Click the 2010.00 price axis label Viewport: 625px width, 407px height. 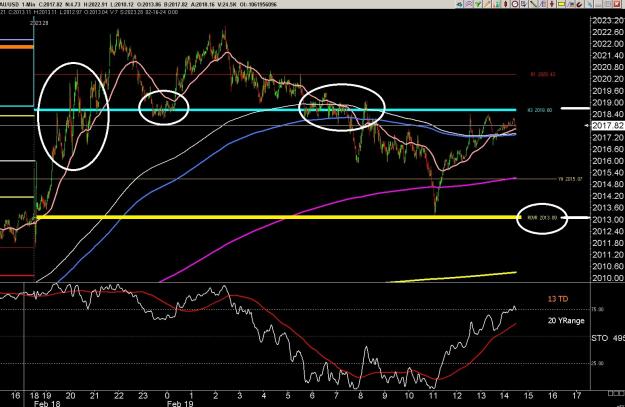pyautogui.click(x=608, y=278)
